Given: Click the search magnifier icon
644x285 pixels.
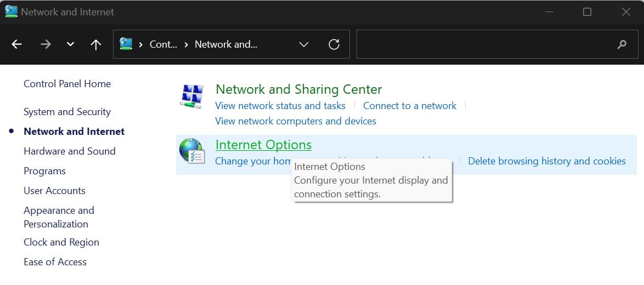Looking at the screenshot, I should [x=622, y=44].
